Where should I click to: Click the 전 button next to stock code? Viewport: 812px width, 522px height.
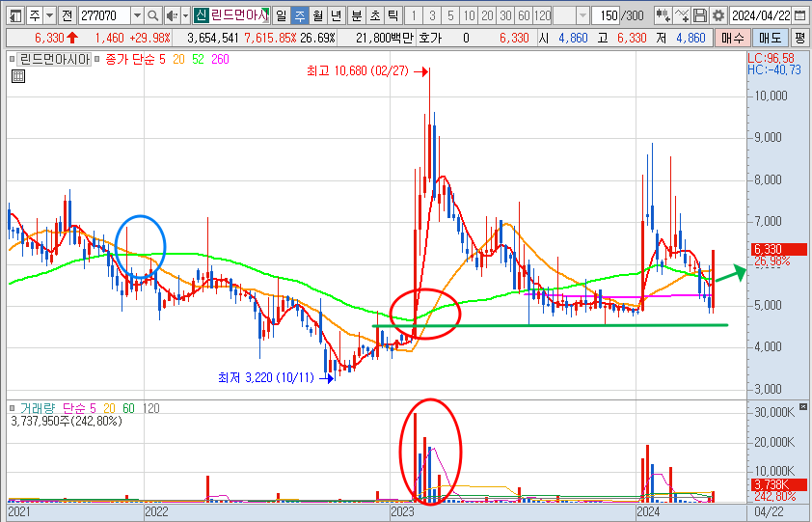(x=67, y=15)
